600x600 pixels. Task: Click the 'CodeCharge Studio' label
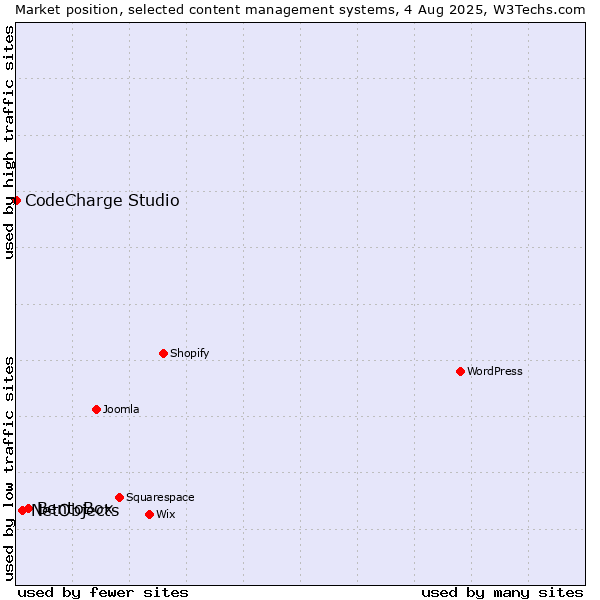click(x=102, y=201)
